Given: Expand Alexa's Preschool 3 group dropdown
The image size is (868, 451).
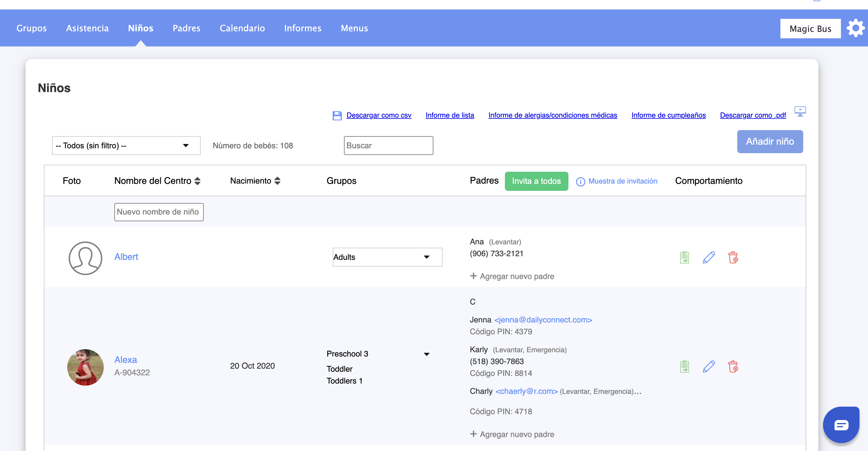Looking at the screenshot, I should [x=426, y=354].
